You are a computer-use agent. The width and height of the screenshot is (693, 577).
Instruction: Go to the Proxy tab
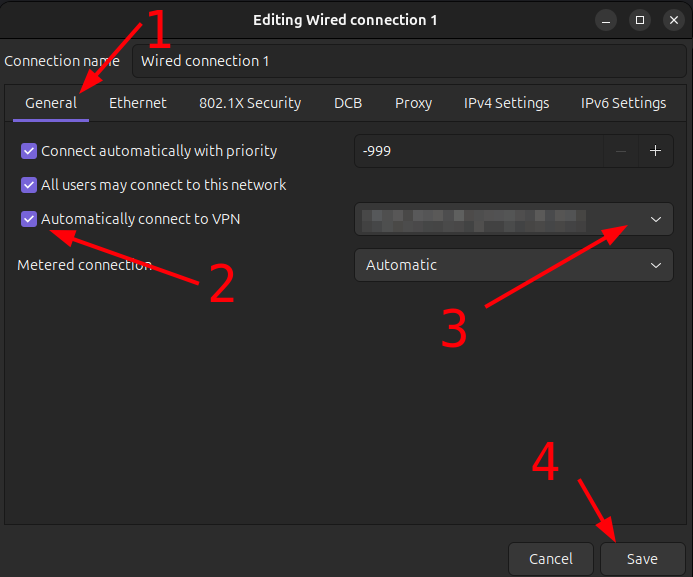click(x=413, y=103)
